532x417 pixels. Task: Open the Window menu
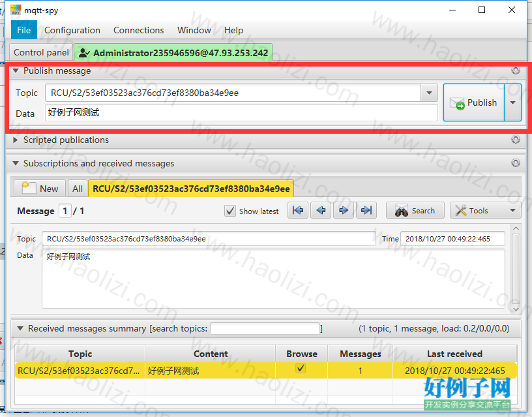pyautogui.click(x=194, y=30)
